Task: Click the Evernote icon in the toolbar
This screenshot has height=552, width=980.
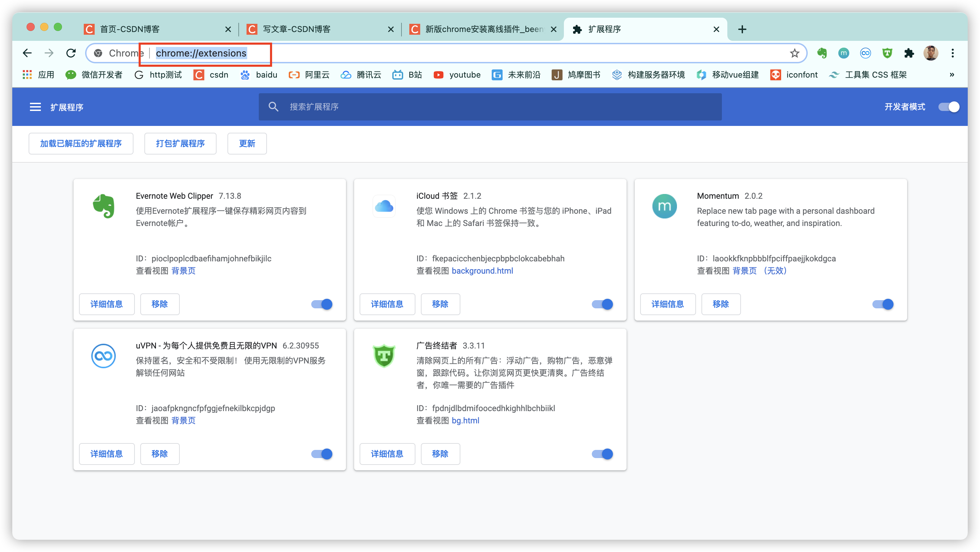Action: point(822,53)
